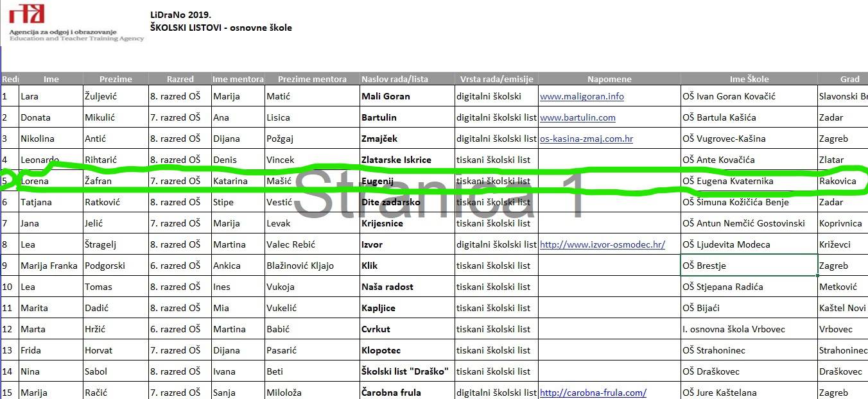Select the selected cell 'OŠ Brestje'
Image resolution: width=868 pixels, height=399 pixels.
click(749, 266)
